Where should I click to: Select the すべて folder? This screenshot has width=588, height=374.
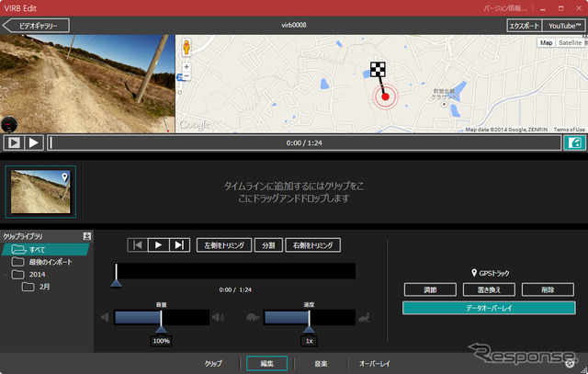(x=45, y=249)
